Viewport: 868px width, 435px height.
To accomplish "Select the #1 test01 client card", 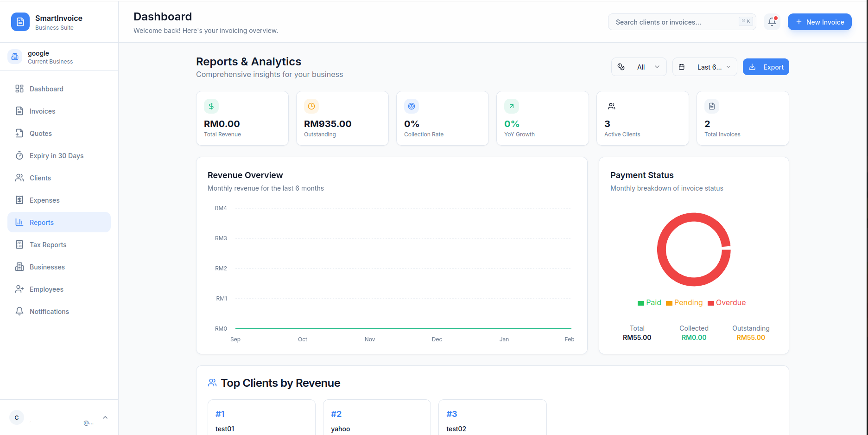I will [x=261, y=417].
